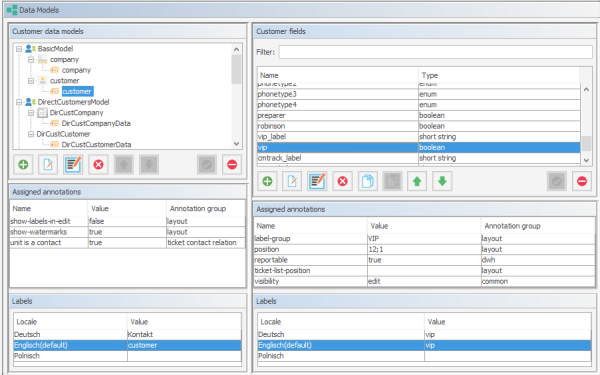The width and height of the screenshot is (600, 375).
Task: Click the red delete icon under data models
Action: pos(98,165)
